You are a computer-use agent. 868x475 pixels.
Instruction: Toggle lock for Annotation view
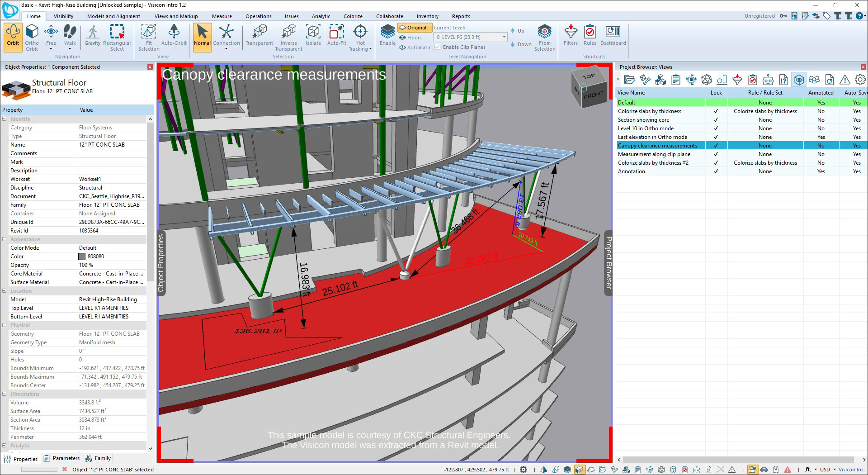[x=716, y=171]
